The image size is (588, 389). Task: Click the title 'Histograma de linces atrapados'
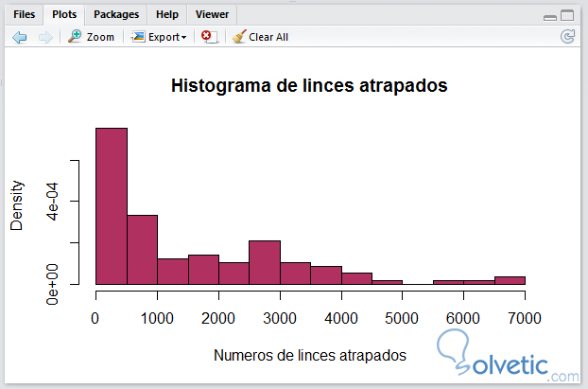point(309,85)
